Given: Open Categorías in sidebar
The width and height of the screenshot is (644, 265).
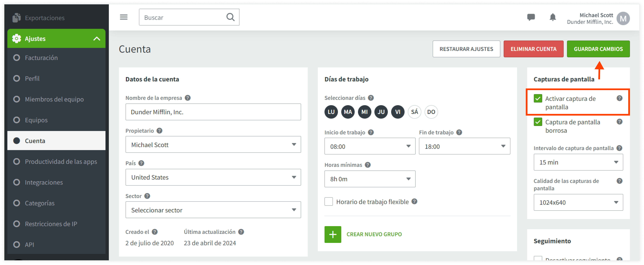Looking at the screenshot, I should (x=56, y=203).
